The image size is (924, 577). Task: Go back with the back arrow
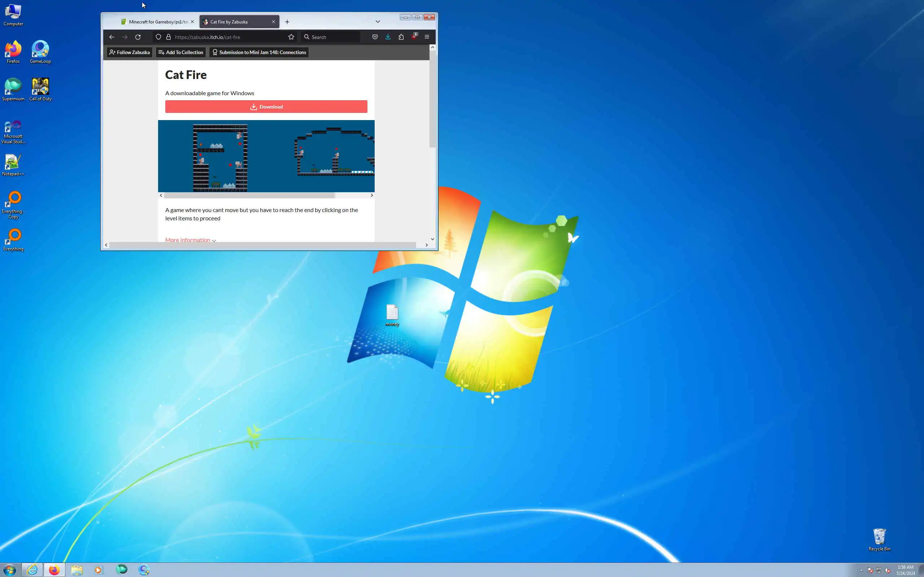coord(112,37)
